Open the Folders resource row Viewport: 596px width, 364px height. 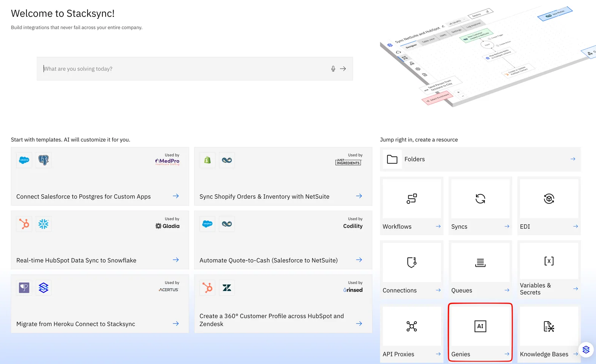(480, 159)
